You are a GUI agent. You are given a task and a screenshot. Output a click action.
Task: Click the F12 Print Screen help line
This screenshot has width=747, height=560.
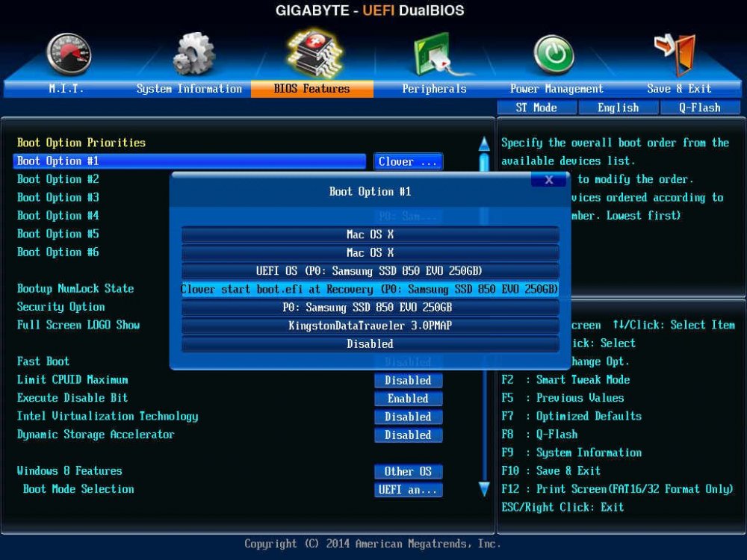[x=618, y=489]
